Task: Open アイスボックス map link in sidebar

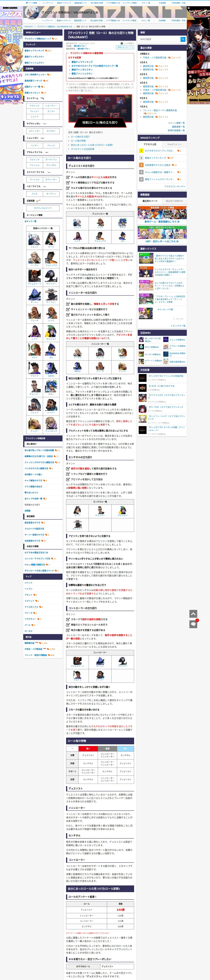Action: tap(31, 607)
